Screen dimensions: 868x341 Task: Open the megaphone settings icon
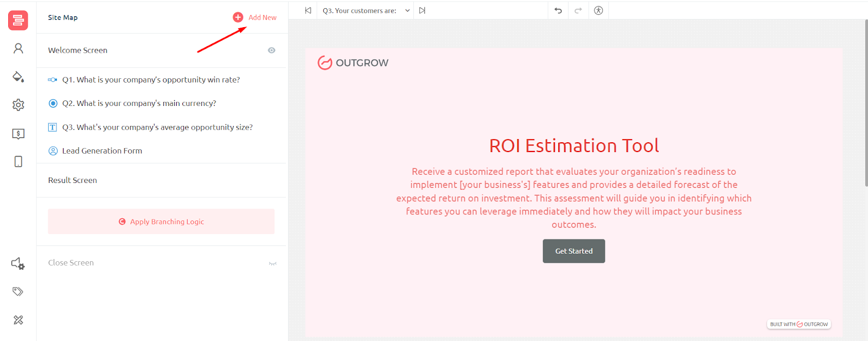(18, 264)
